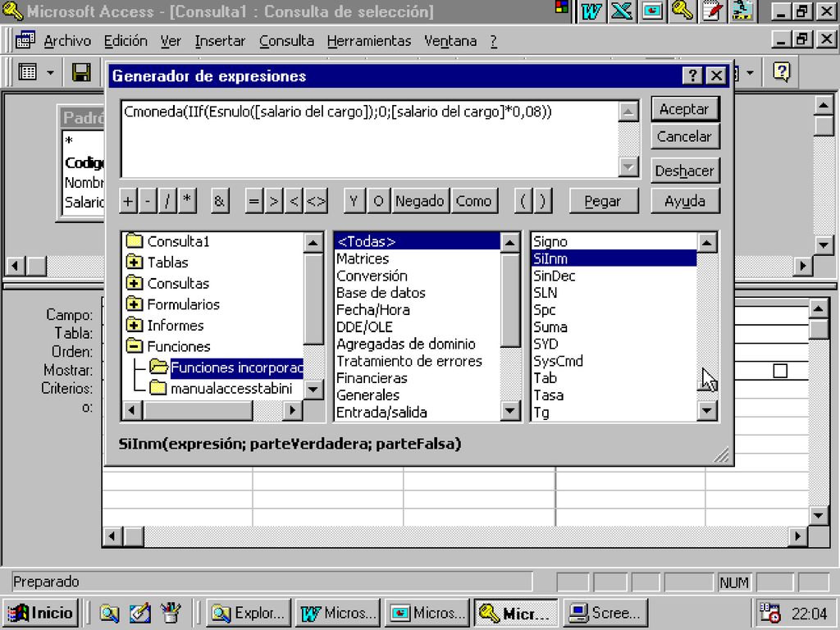The image size is (840, 630).
Task: Click the Negado operator button
Action: tap(420, 202)
